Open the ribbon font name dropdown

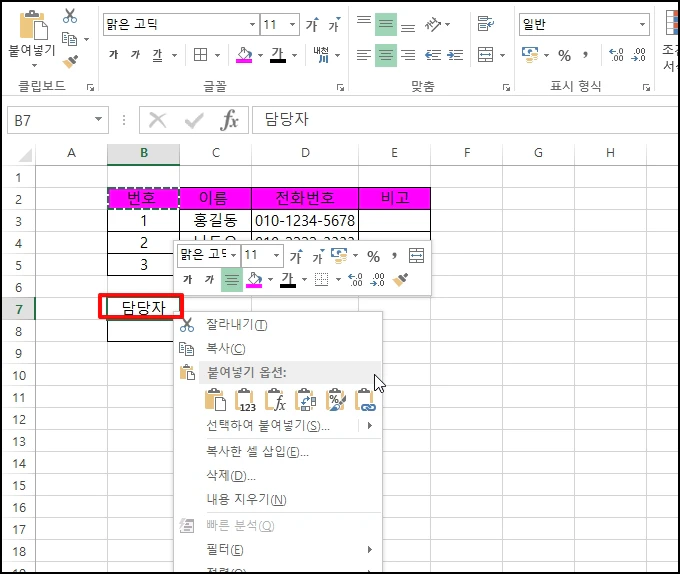coord(252,25)
